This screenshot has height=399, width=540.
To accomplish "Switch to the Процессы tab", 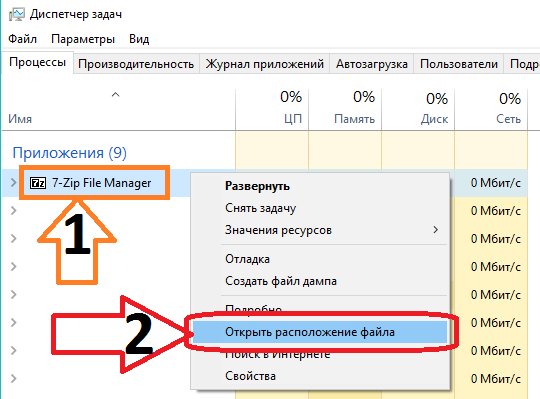I will pyautogui.click(x=38, y=62).
